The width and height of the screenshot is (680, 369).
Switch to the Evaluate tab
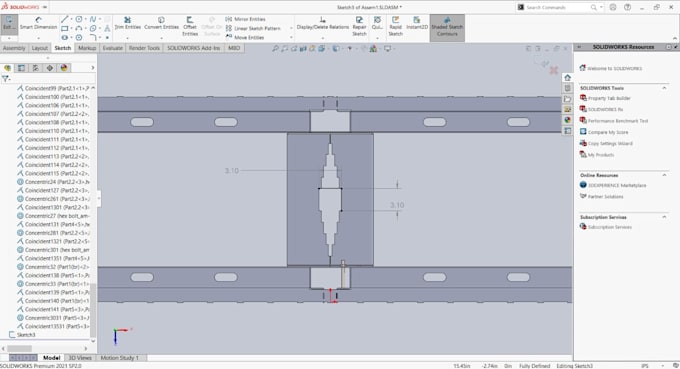(112, 48)
